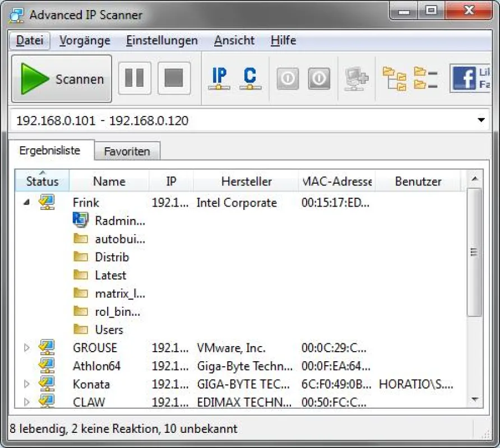Stop the scan with the square stop icon
This screenshot has width=500, height=448.
pos(174,78)
